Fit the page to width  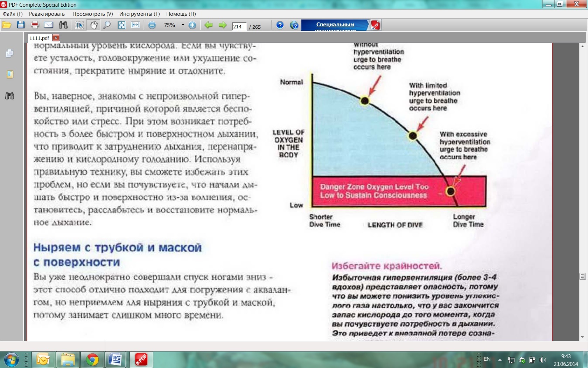pyautogui.click(x=135, y=25)
